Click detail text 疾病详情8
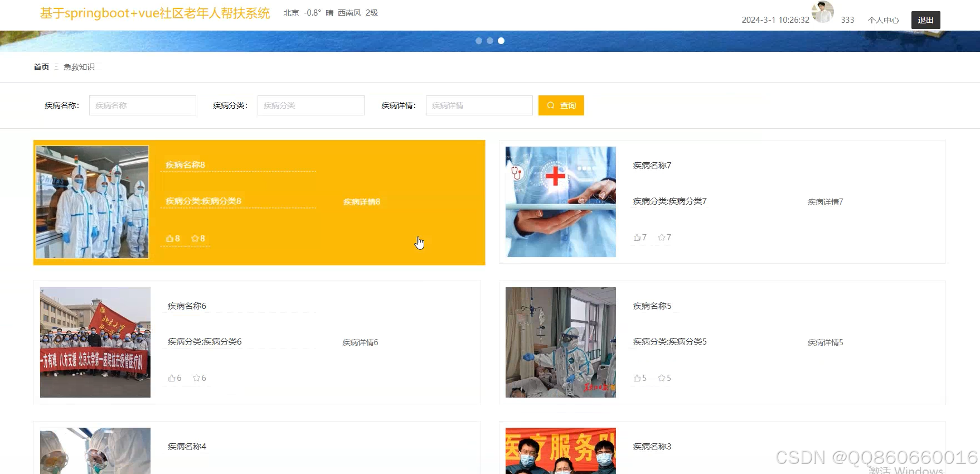This screenshot has height=474, width=980. [362, 202]
